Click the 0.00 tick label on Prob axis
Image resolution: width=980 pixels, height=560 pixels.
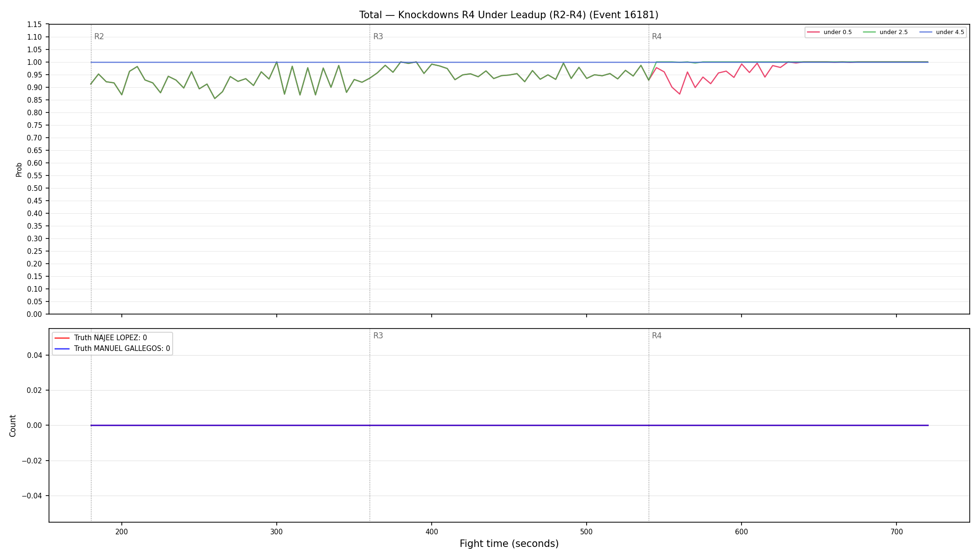pos(34,315)
